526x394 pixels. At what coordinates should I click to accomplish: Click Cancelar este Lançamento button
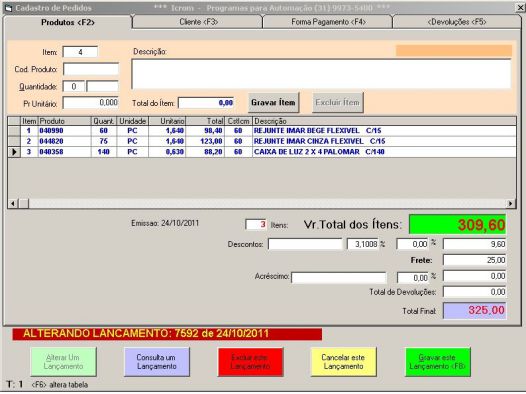point(344,362)
